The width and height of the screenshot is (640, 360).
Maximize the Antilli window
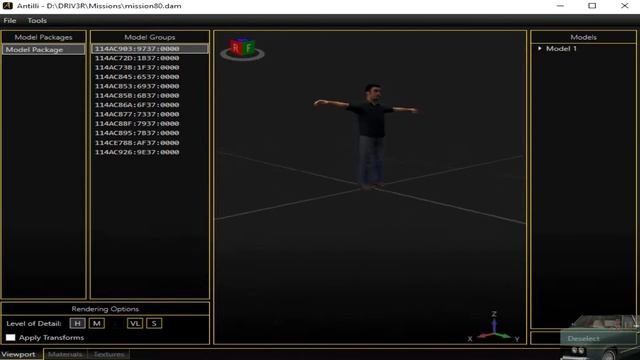coord(592,6)
